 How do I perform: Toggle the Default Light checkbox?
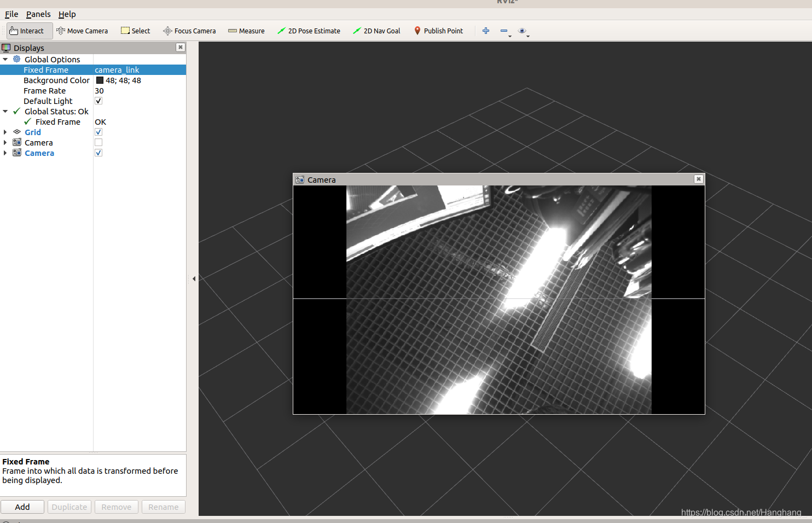tap(98, 101)
